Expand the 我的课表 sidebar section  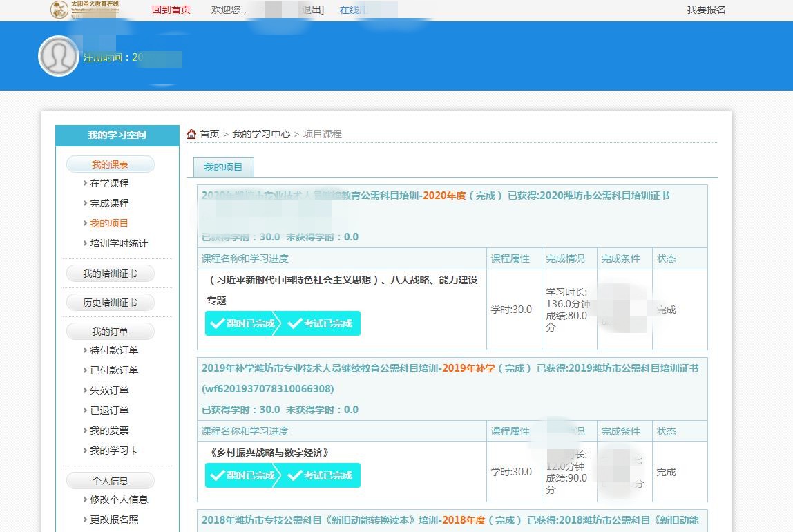110,164
